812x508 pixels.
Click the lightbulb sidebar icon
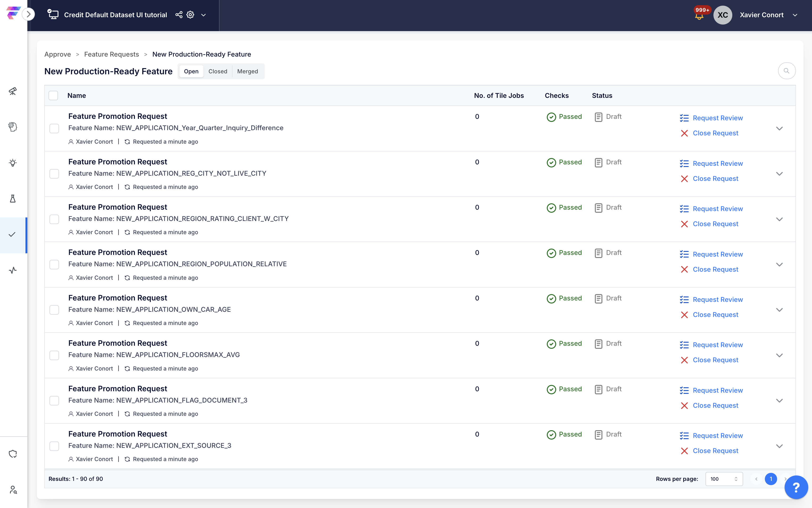pyautogui.click(x=13, y=163)
